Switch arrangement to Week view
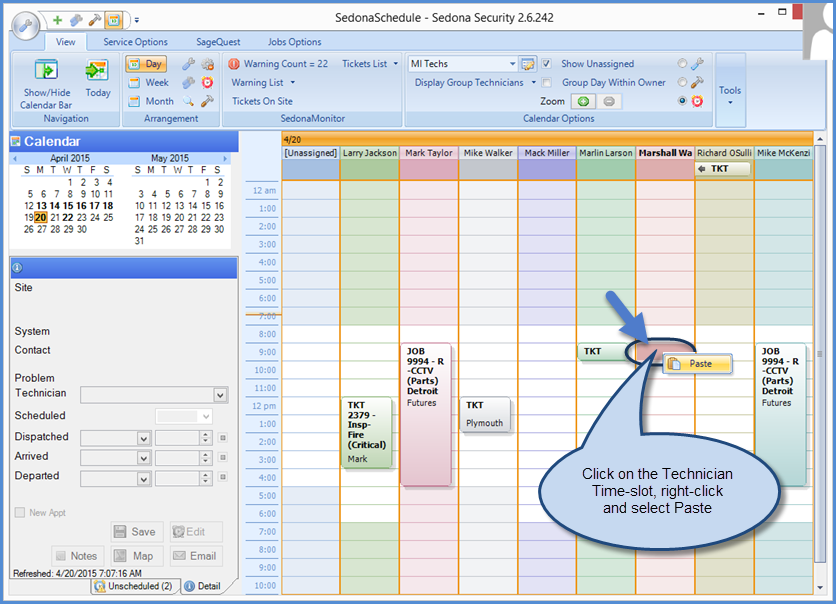Image resolution: width=836 pixels, height=604 pixels. point(149,83)
